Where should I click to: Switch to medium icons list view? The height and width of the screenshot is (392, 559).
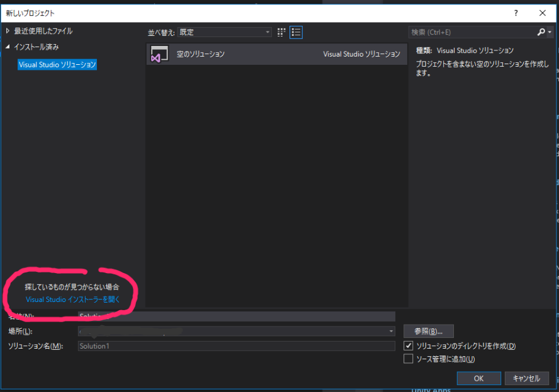tap(296, 33)
